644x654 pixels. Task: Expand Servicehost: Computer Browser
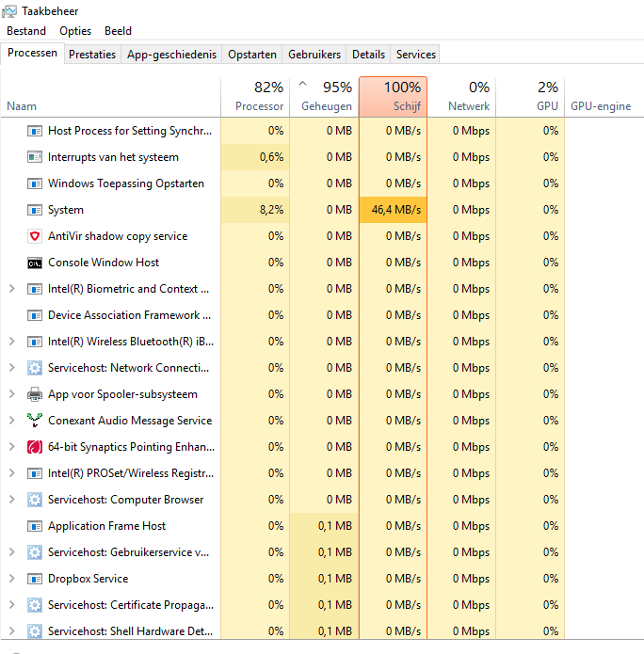pos(12,500)
